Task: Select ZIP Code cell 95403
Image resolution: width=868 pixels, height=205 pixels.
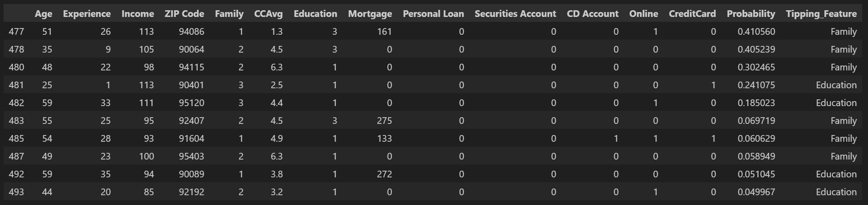Action: tap(191, 156)
